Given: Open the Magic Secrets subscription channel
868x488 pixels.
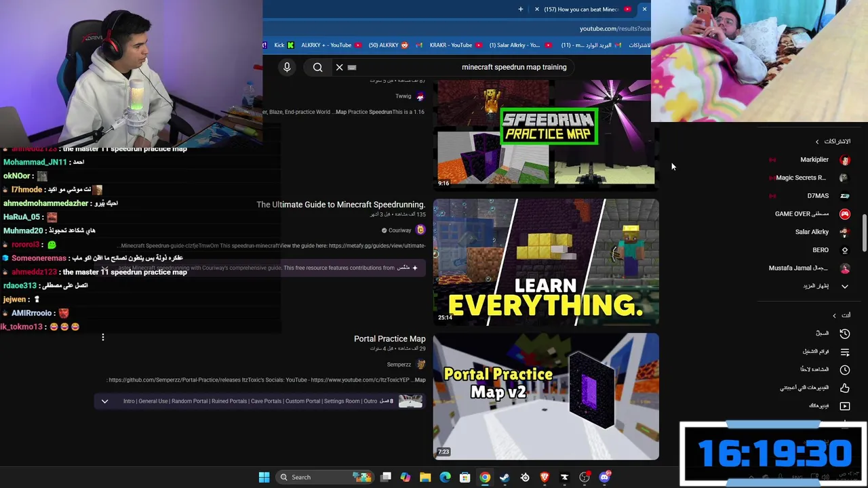Looking at the screenshot, I should (x=801, y=178).
